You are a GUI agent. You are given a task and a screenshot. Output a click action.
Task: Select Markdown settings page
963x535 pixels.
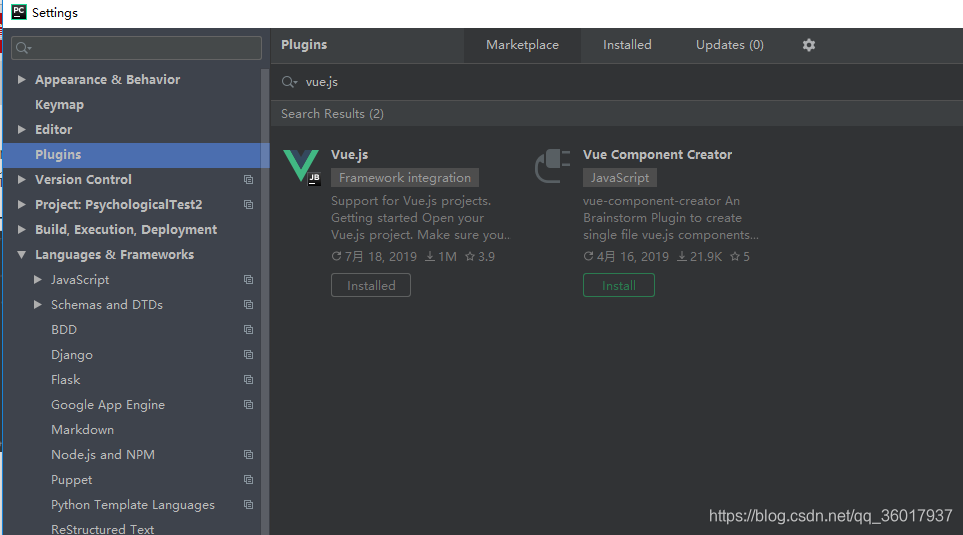click(x=82, y=430)
